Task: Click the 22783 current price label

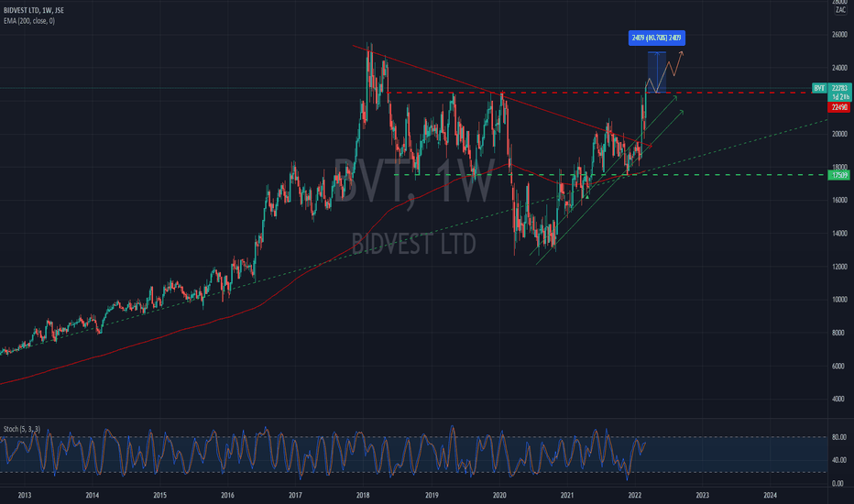Action: point(839,88)
